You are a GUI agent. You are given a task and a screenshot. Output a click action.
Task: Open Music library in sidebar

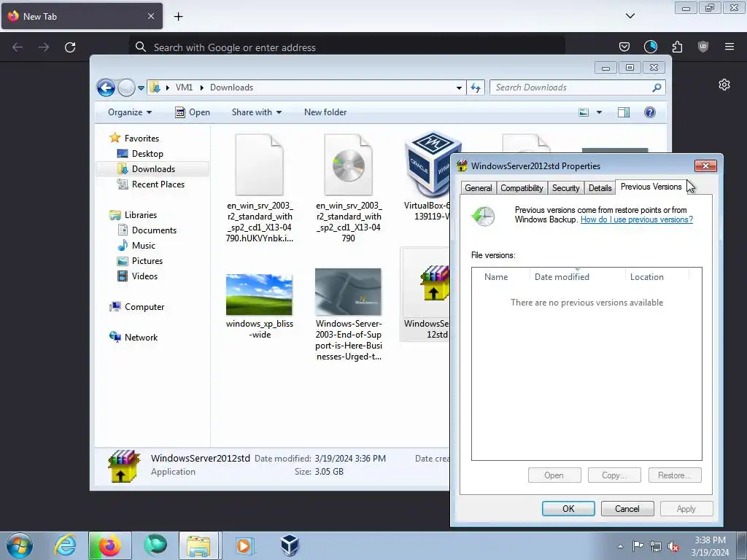pyautogui.click(x=143, y=246)
